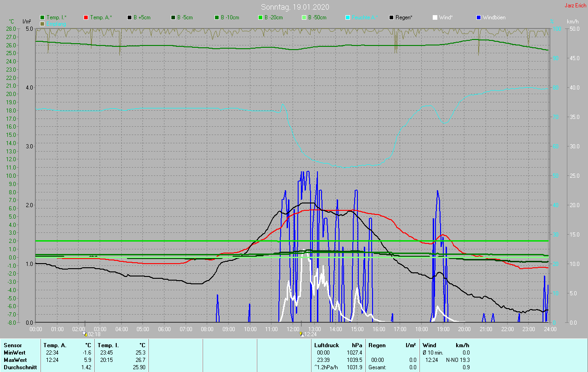Image resolution: width=588 pixels, height=372 pixels.
Task: Click the white Wind legend square
Action: pyautogui.click(x=435, y=17)
